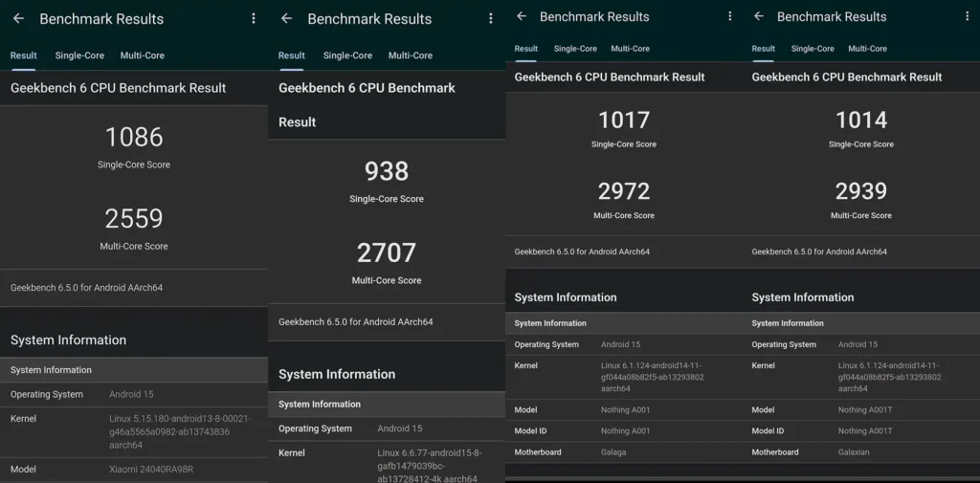Tap back arrow in the 1086 single-core screenshot
980x483 pixels.
19,19
